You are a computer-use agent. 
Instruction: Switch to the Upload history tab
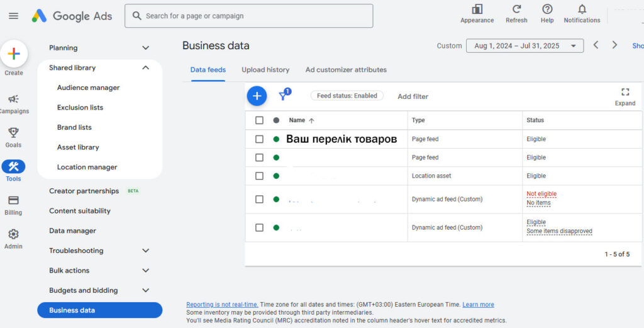[x=265, y=70]
